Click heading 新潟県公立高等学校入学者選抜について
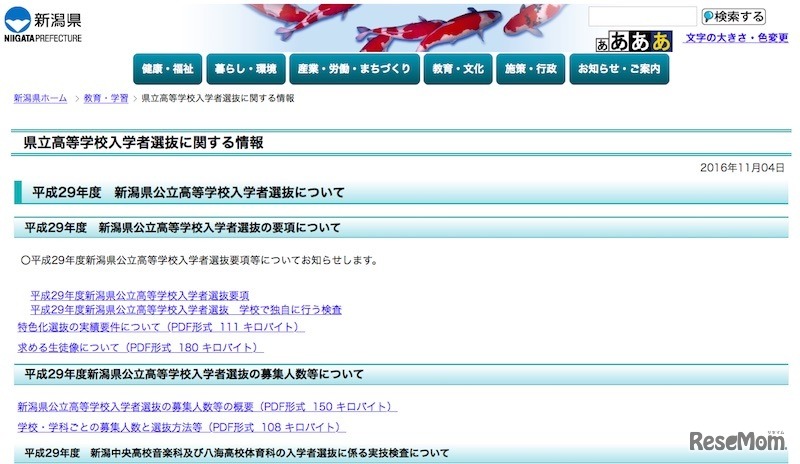The image size is (800, 464). [229, 192]
